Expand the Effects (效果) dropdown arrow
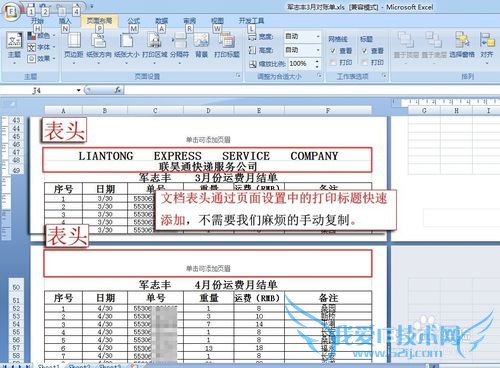This screenshot has height=368, width=500. point(54,59)
